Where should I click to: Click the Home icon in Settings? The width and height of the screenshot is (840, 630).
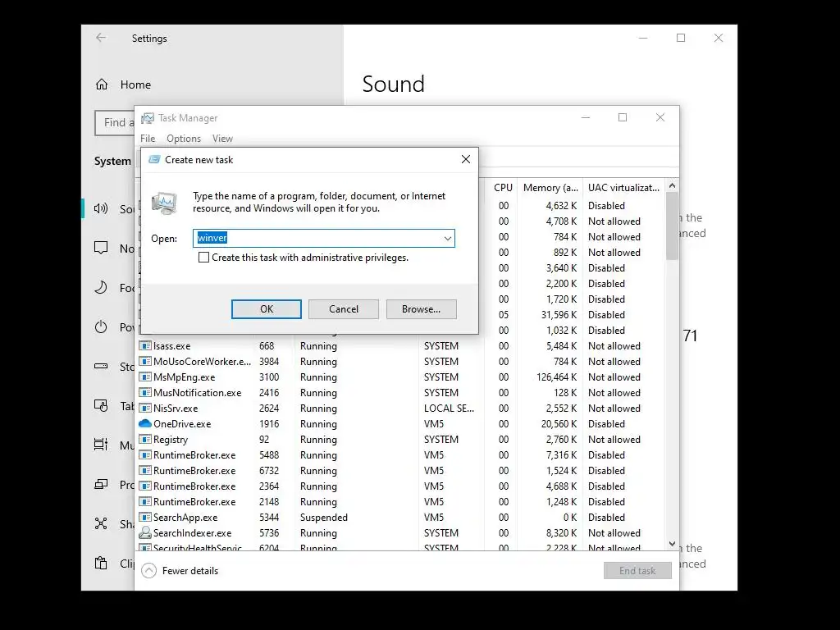pos(102,84)
